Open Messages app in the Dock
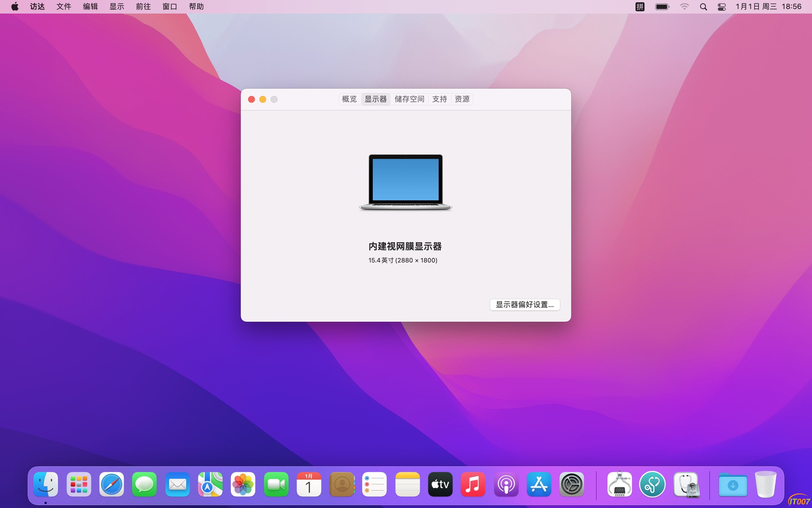The width and height of the screenshot is (812, 508). [x=145, y=484]
